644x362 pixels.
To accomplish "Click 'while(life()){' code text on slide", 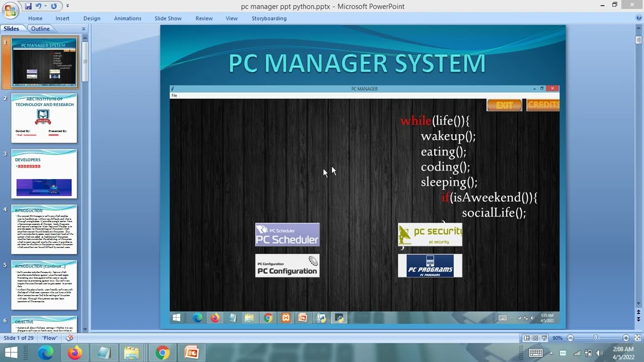I will (435, 121).
